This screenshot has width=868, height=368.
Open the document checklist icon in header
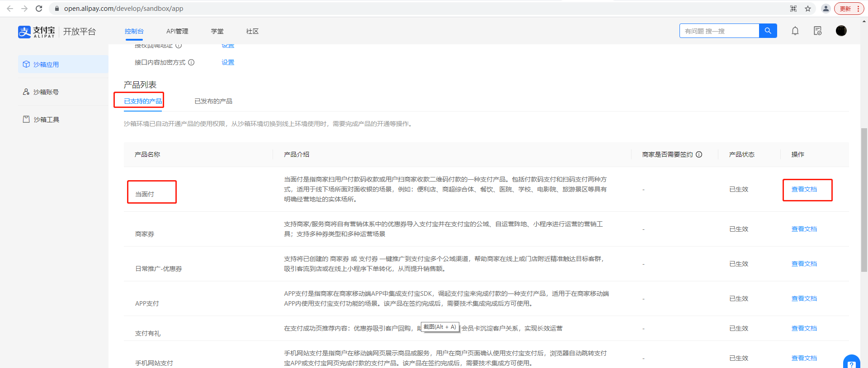pyautogui.click(x=817, y=31)
